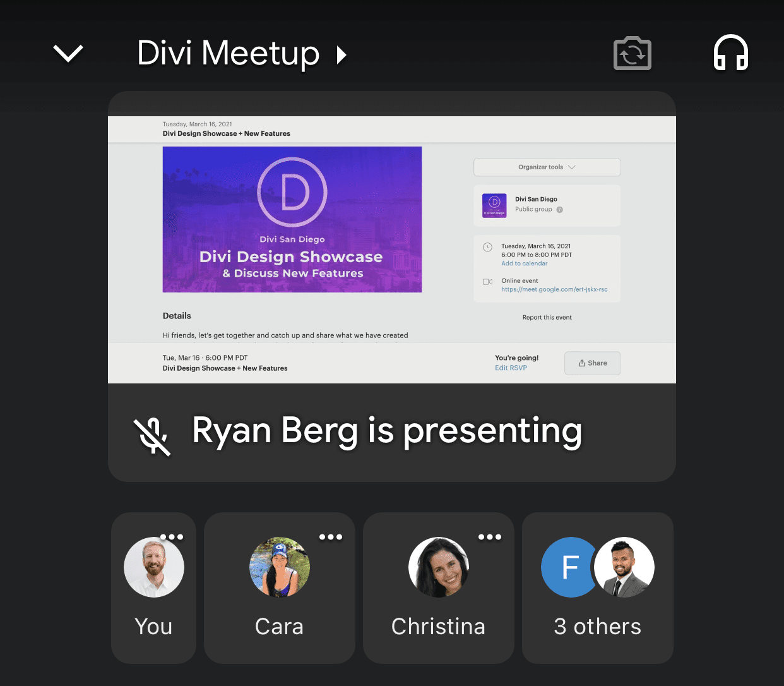784x686 pixels.
Task: Open the Organizer tools dropdown
Action: [546, 167]
